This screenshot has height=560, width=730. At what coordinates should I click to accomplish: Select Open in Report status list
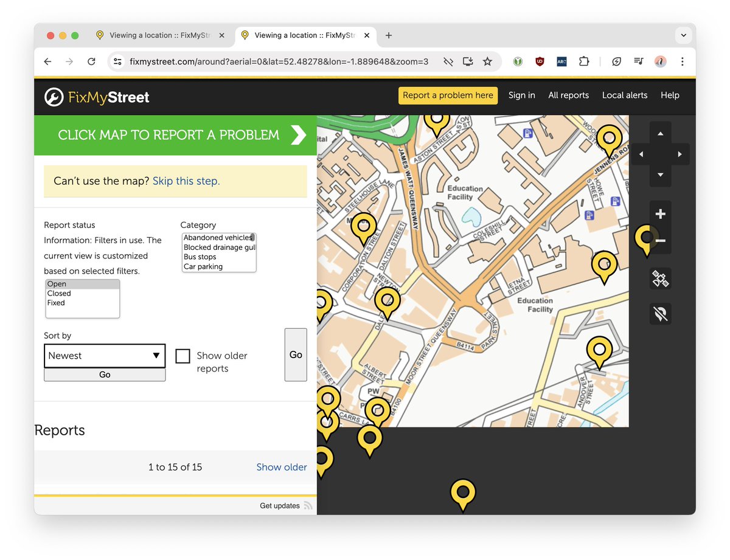coord(83,284)
